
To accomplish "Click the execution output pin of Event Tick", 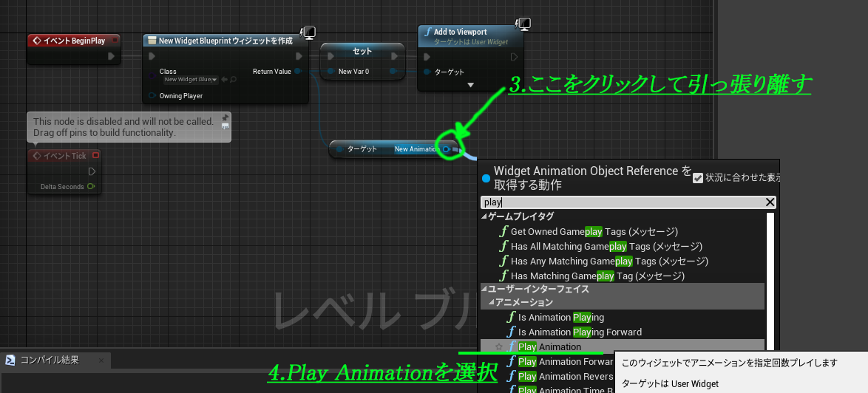I will tap(92, 171).
